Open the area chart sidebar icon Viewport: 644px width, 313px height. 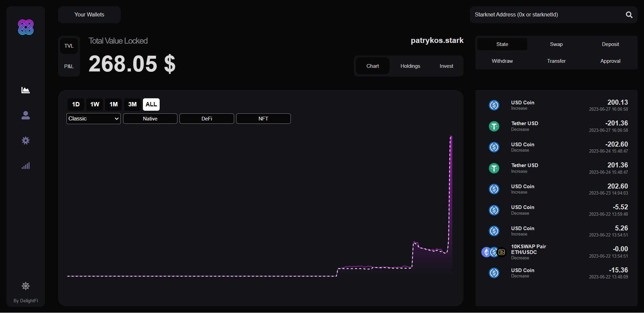coord(25,90)
